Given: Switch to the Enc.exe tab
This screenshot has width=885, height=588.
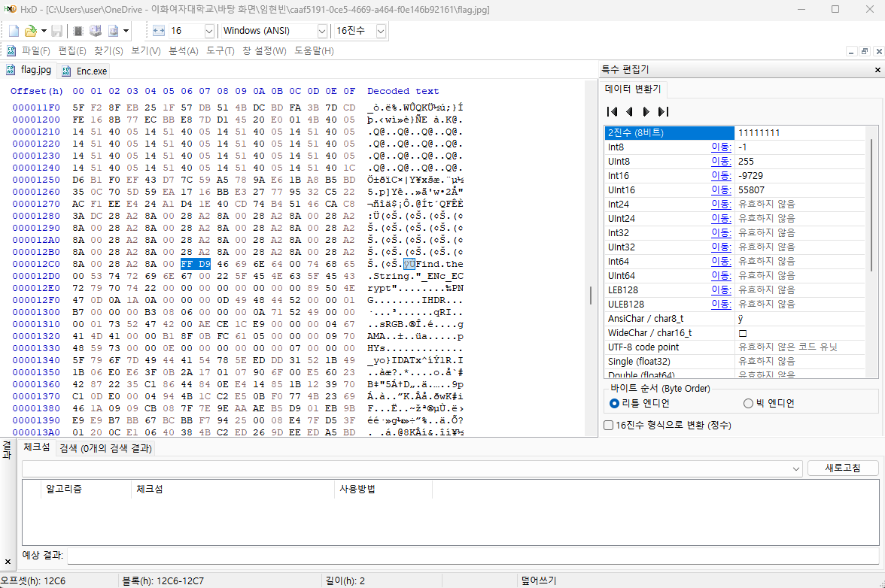Looking at the screenshot, I should (84, 71).
